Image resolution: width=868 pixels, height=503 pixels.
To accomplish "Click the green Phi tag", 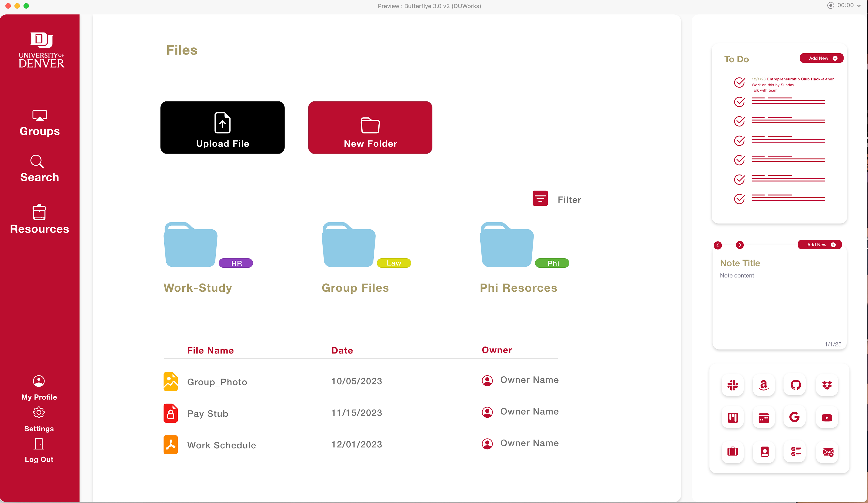I will click(552, 263).
